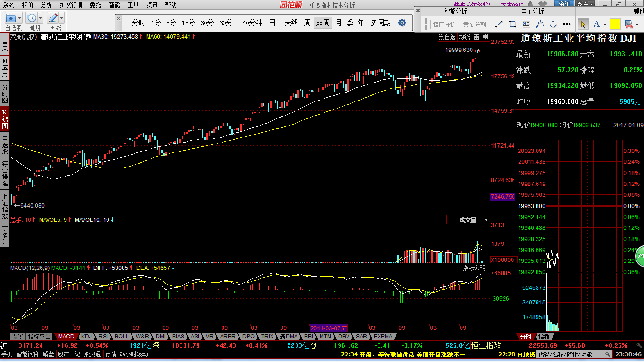Image resolution: width=644 pixels, height=362 pixels.
Task: Expand the 成交量 indicator dropdown
Action: [x=486, y=220]
